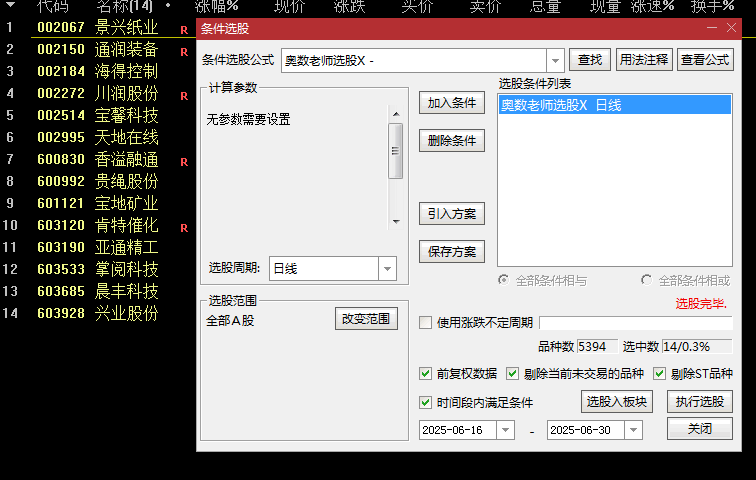
Task: Click scroll down arrow in 计算参数 panel
Action: pos(396,222)
